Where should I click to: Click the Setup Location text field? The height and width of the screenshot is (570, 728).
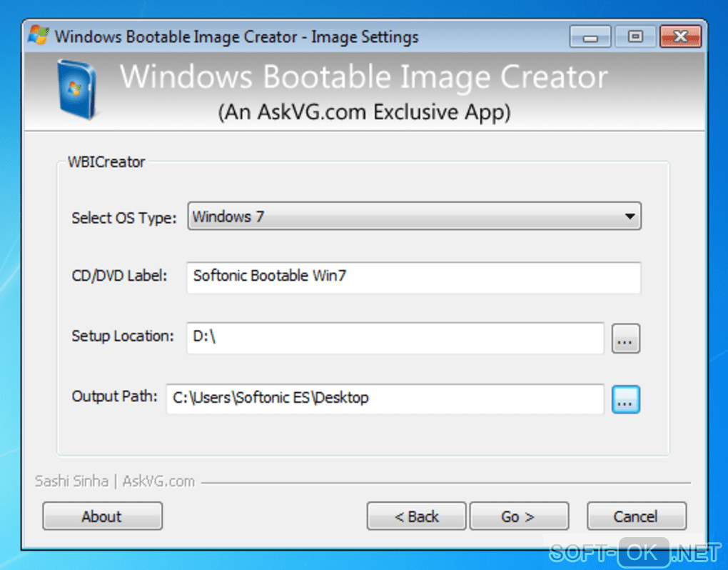(395, 338)
